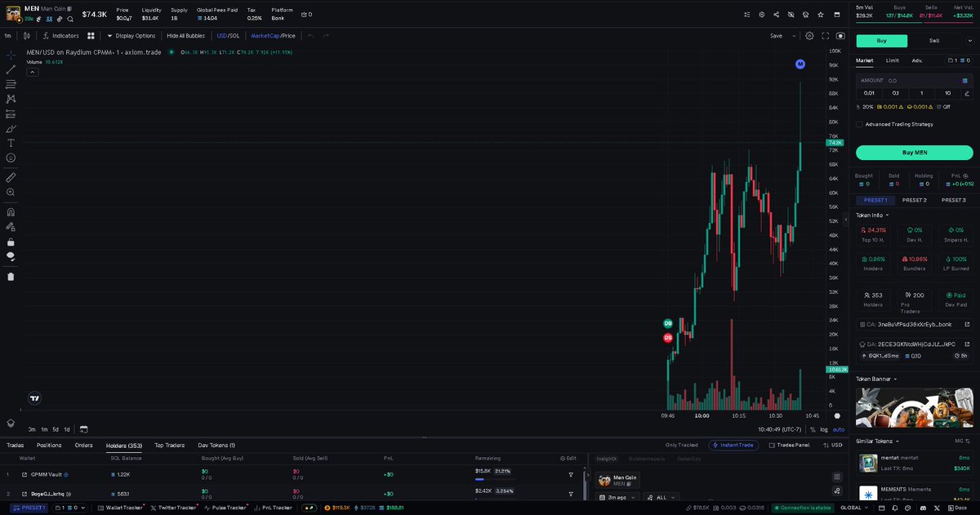
Task: Open chart settings gear icon
Action: point(809,36)
